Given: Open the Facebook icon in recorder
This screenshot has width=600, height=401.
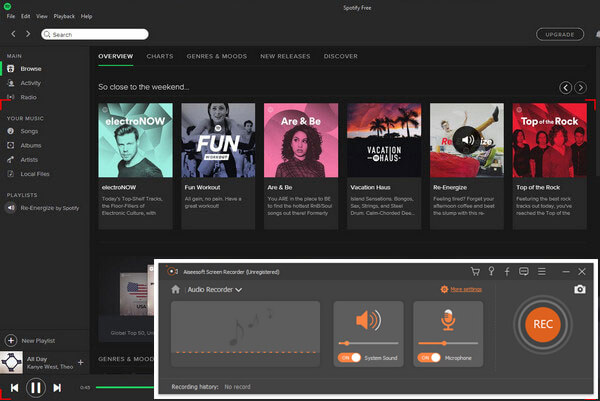Looking at the screenshot, I should click(507, 272).
